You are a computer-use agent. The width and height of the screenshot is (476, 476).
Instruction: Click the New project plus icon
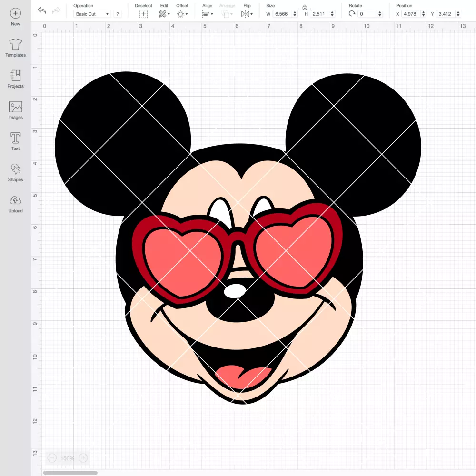pyautogui.click(x=16, y=13)
